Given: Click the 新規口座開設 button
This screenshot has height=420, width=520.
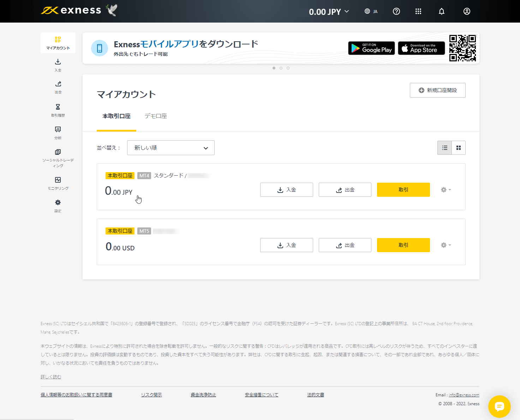Looking at the screenshot, I should click(437, 90).
